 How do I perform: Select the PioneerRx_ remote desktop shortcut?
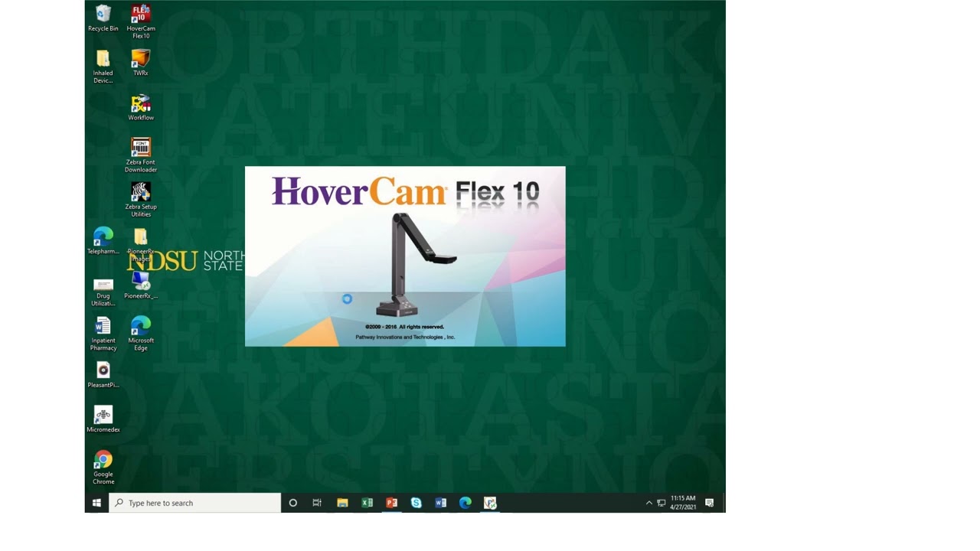coord(141,285)
